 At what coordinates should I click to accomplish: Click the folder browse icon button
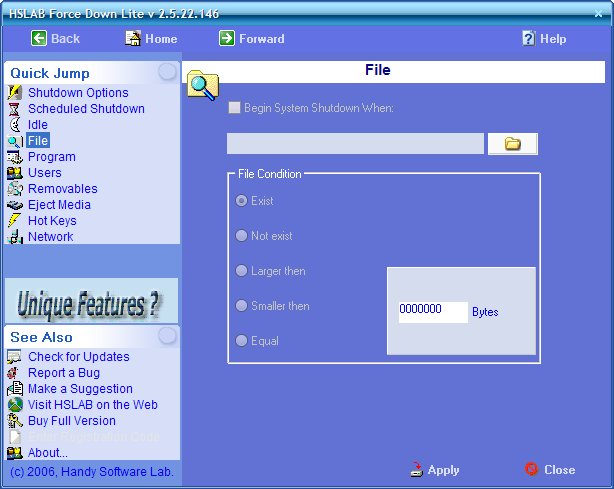[x=512, y=144]
